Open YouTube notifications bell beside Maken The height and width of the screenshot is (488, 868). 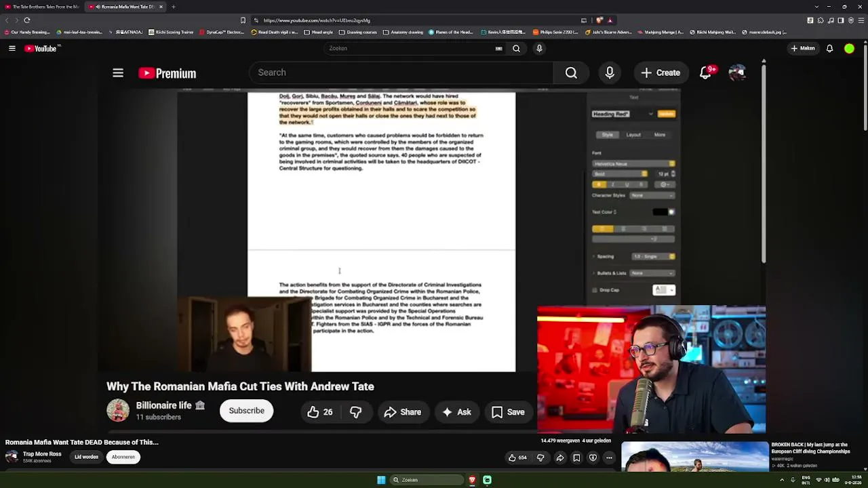click(x=829, y=48)
